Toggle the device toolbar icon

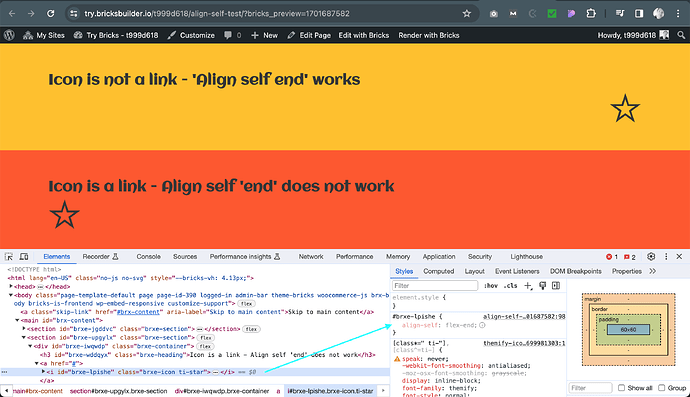[x=24, y=257]
